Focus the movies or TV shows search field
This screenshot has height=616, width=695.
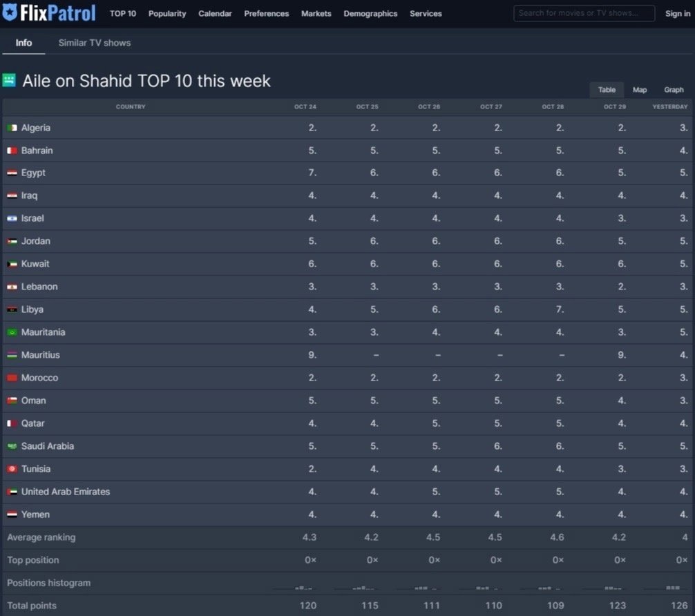click(584, 13)
